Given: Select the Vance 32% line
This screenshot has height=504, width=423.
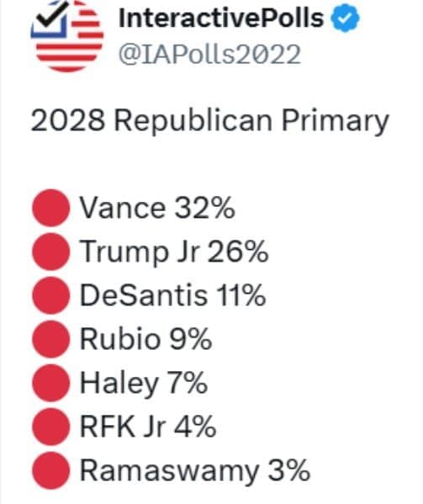Looking at the screenshot, I should (x=157, y=208).
